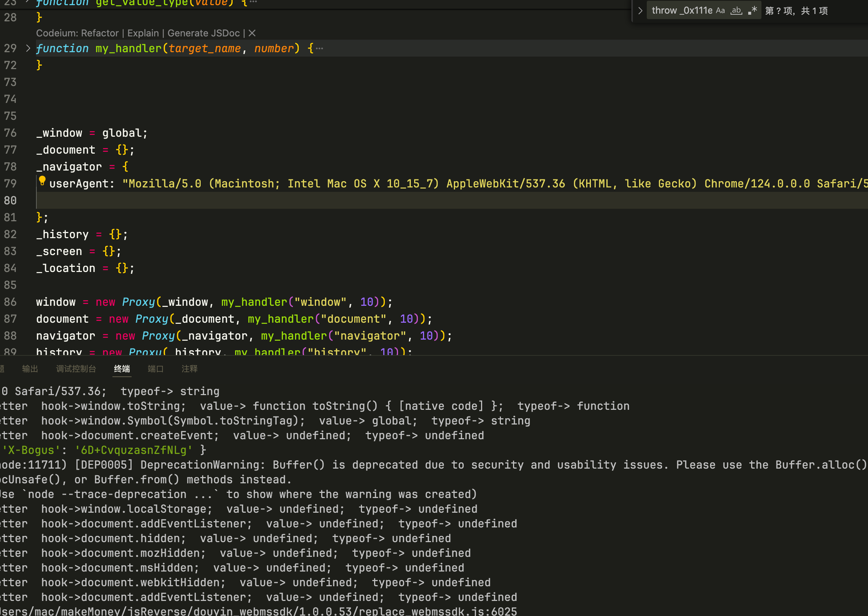This screenshot has width=868, height=616.
Task: Click terminal line hook->document.hidden
Action: click(x=226, y=538)
